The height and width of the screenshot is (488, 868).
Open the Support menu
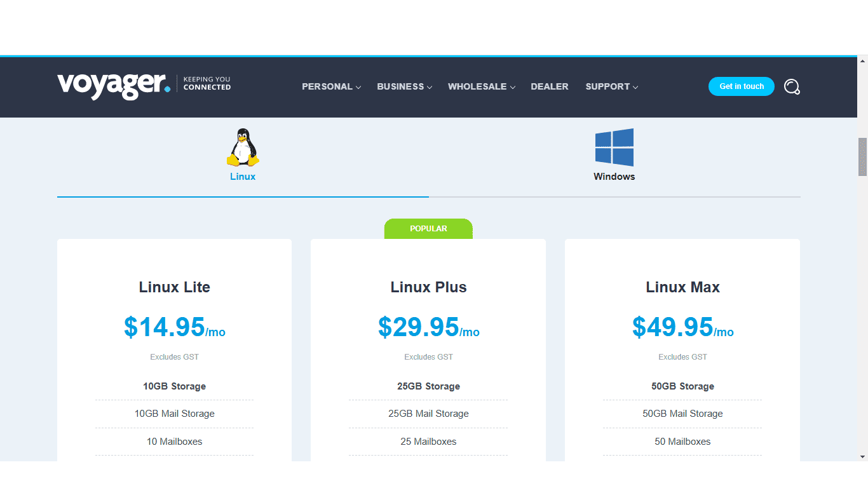607,86
